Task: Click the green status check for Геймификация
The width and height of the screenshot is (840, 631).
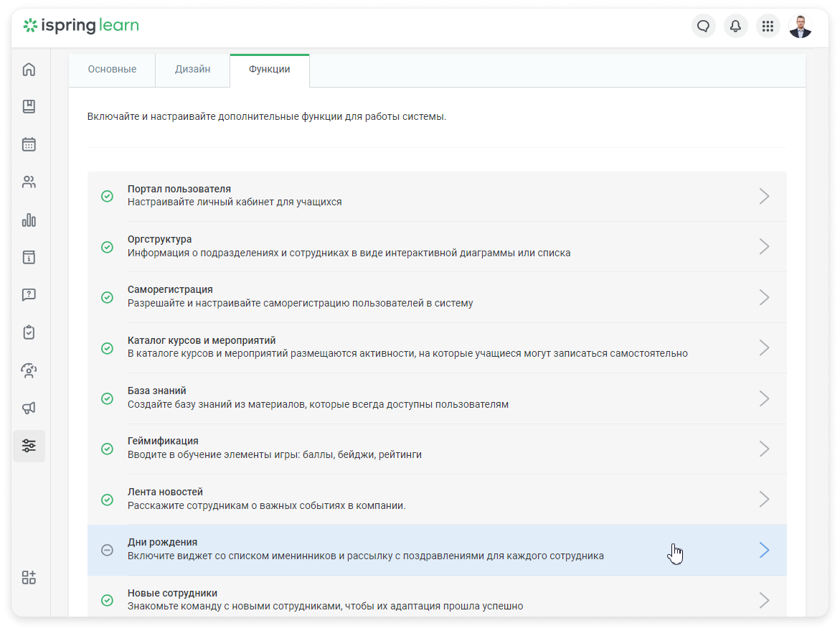Action: click(107, 449)
